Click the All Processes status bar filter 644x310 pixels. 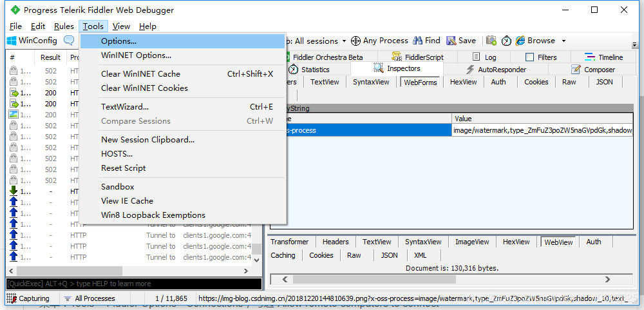pos(90,298)
